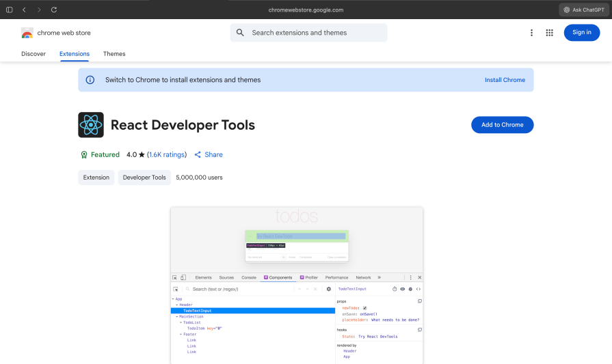Open the Google apps grid icon

click(549, 33)
